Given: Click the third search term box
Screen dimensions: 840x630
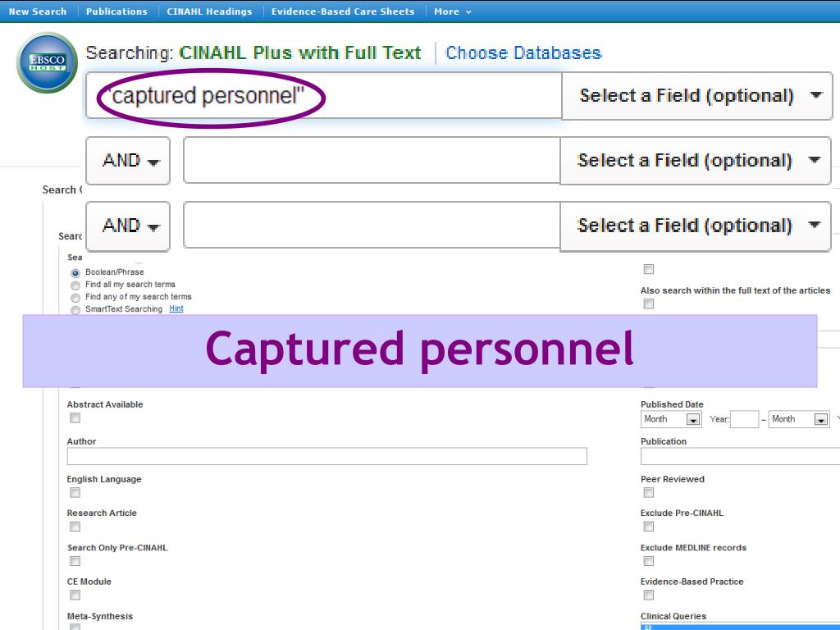Looking at the screenshot, I should coord(372,226).
